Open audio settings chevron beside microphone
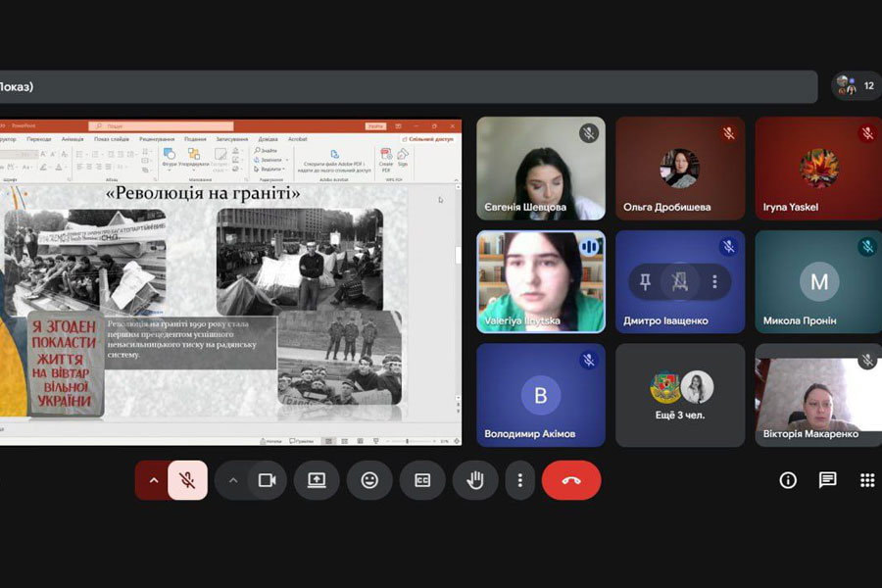The height and width of the screenshot is (588, 882). (153, 480)
